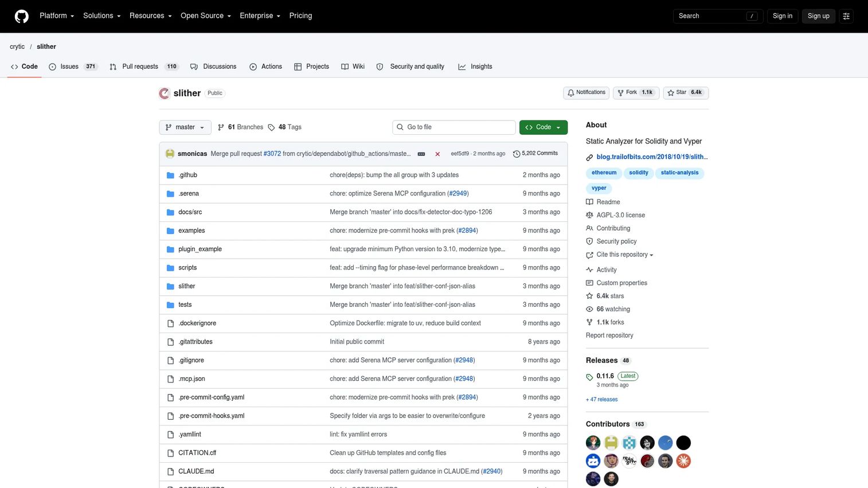The image size is (868, 488).
Task: Show commit message details ellipsis icon
Action: [421, 154]
